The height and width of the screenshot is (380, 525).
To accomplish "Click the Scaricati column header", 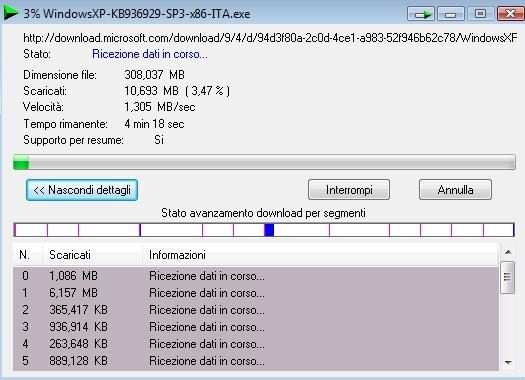I will click(92, 255).
